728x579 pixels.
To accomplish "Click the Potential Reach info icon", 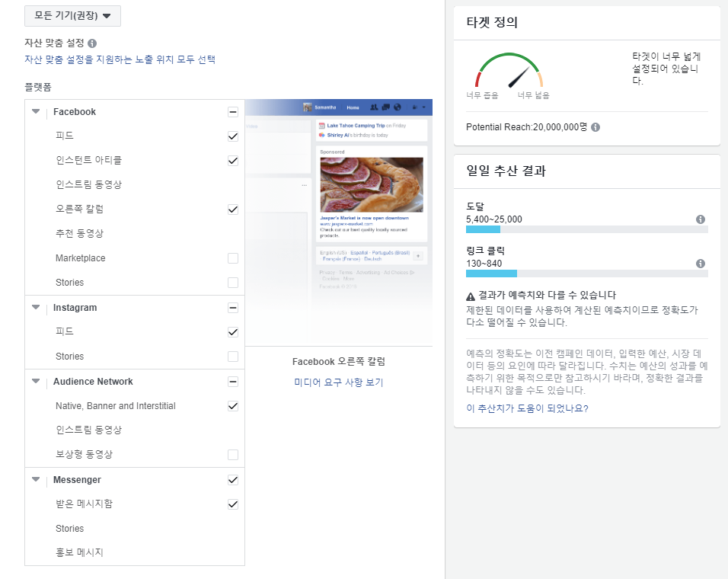I will coord(595,126).
